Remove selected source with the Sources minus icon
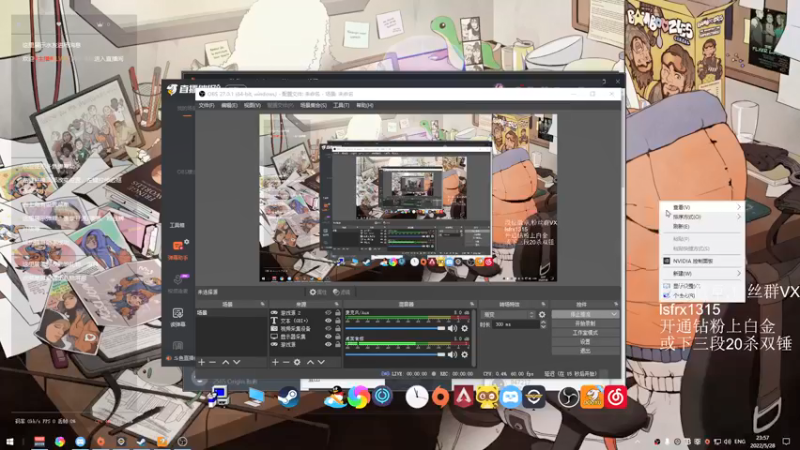 [286, 362]
